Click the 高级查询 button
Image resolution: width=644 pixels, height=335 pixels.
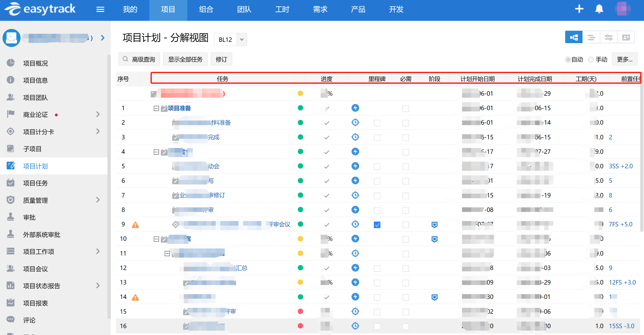click(x=139, y=59)
